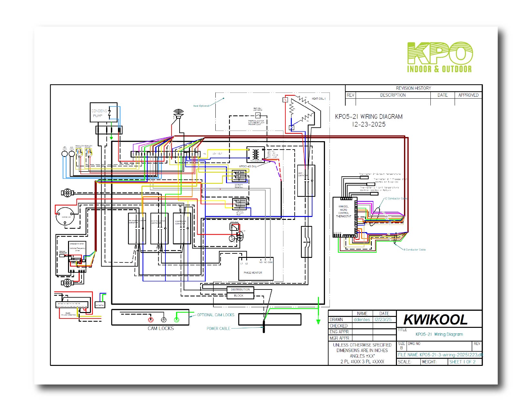The width and height of the screenshot is (532, 411).
Task: Click the Compressor Contactor box
Action: click(182, 228)
